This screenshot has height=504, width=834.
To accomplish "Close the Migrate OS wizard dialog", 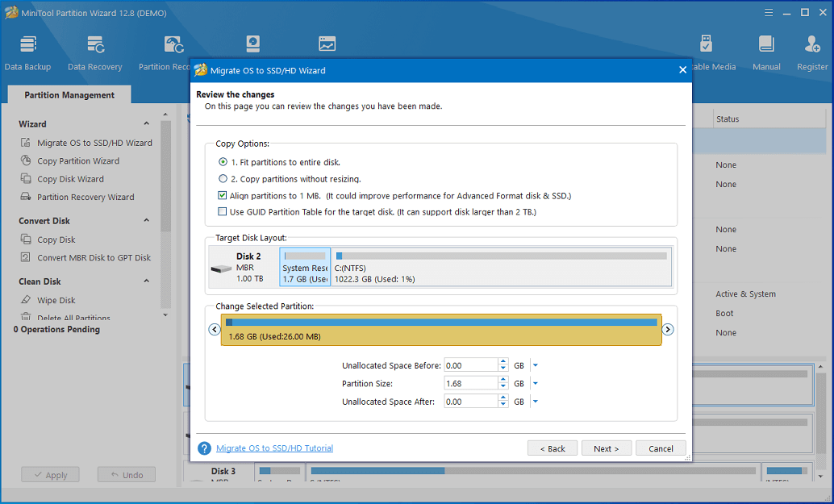I will pos(683,70).
